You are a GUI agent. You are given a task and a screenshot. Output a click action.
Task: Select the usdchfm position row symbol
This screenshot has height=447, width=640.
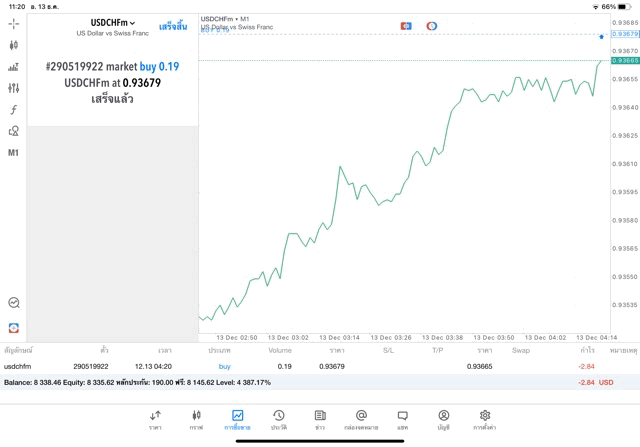(x=18, y=367)
